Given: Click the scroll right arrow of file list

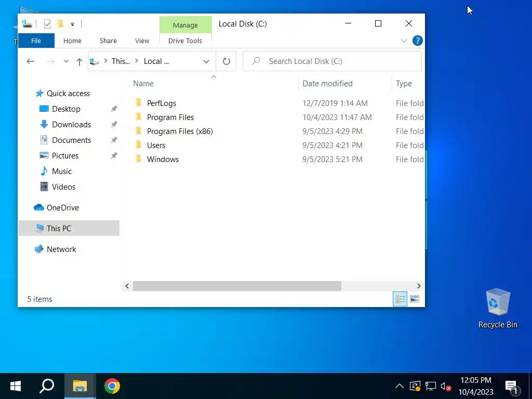Looking at the screenshot, I should coord(419,286).
